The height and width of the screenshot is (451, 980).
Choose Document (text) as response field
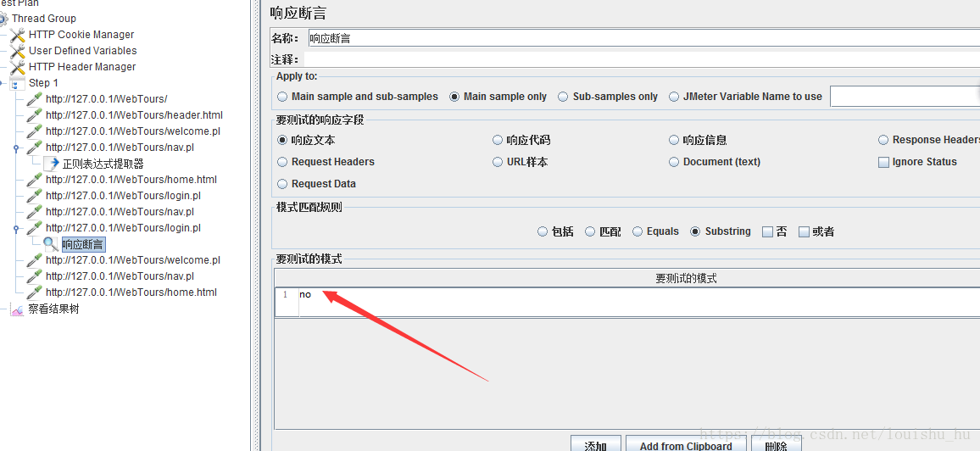(674, 162)
